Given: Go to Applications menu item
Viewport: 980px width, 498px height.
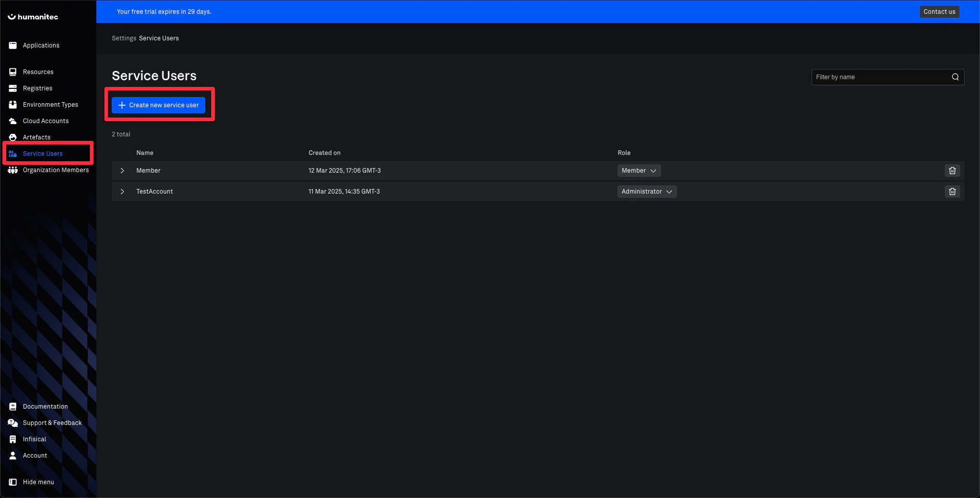Looking at the screenshot, I should (x=41, y=45).
